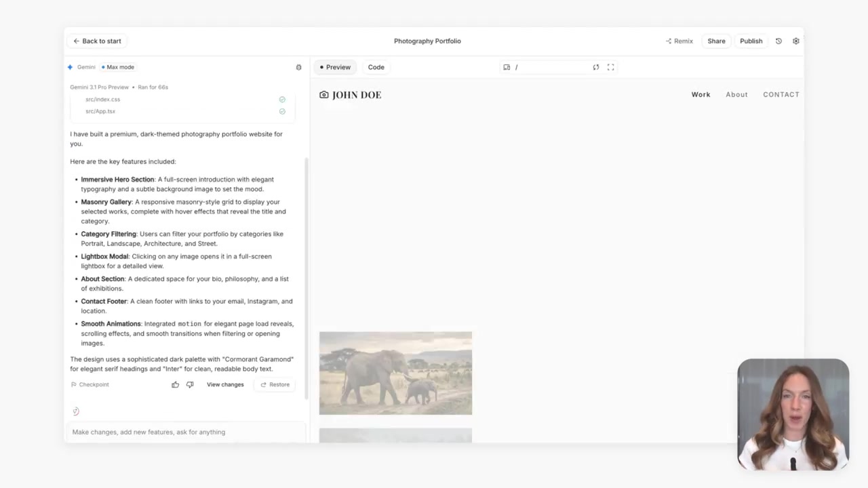Click the Share button

pos(716,41)
